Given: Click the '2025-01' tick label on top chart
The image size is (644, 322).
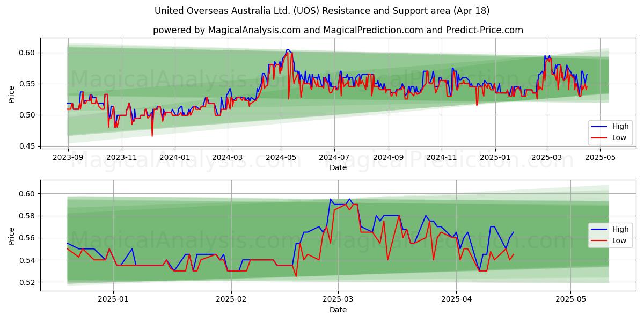Looking at the screenshot, I should coord(495,158).
